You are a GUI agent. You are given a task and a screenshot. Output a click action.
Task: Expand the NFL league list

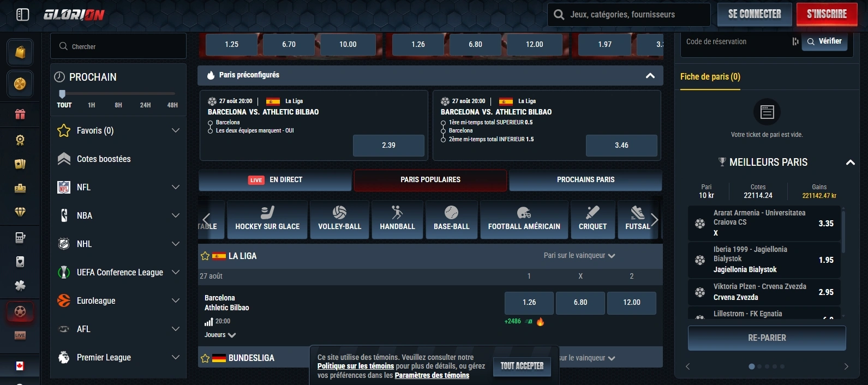point(176,187)
